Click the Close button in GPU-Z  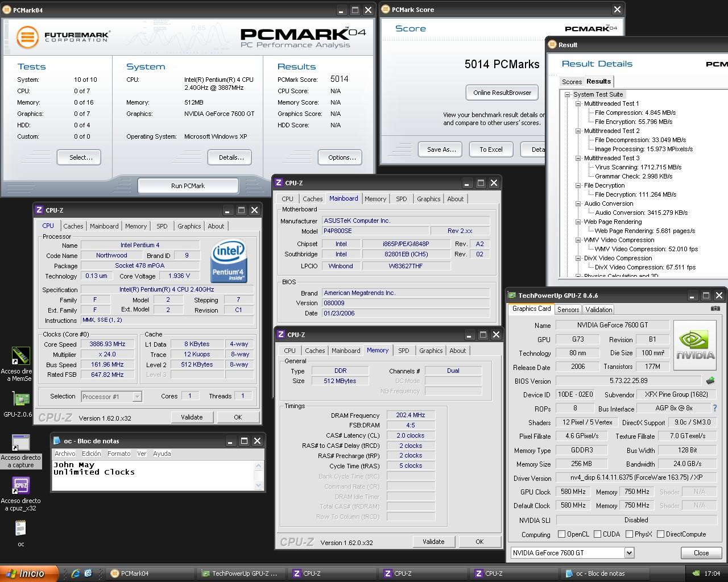[701, 552]
